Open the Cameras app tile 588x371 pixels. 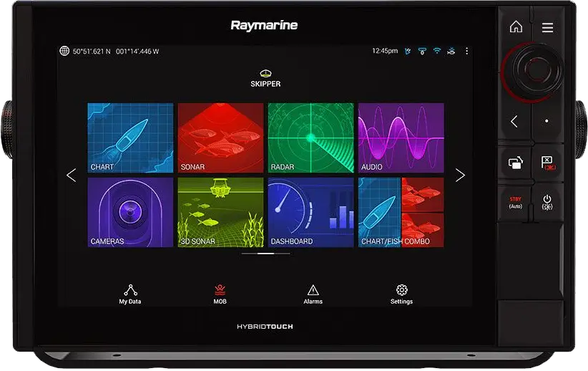point(130,212)
